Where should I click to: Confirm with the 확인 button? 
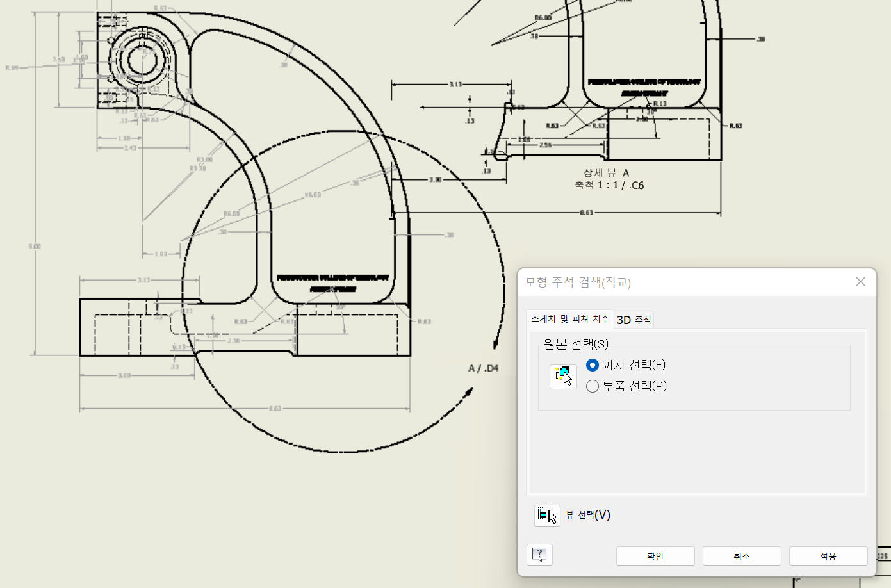[x=655, y=556]
